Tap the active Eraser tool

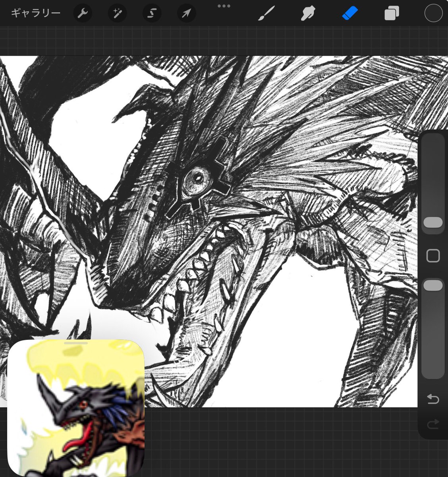[350, 14]
